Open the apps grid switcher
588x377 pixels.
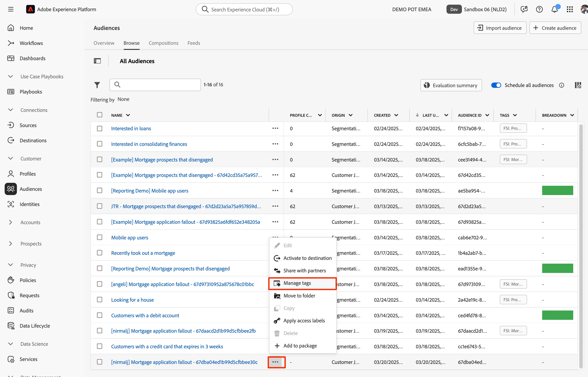pyautogui.click(x=570, y=9)
